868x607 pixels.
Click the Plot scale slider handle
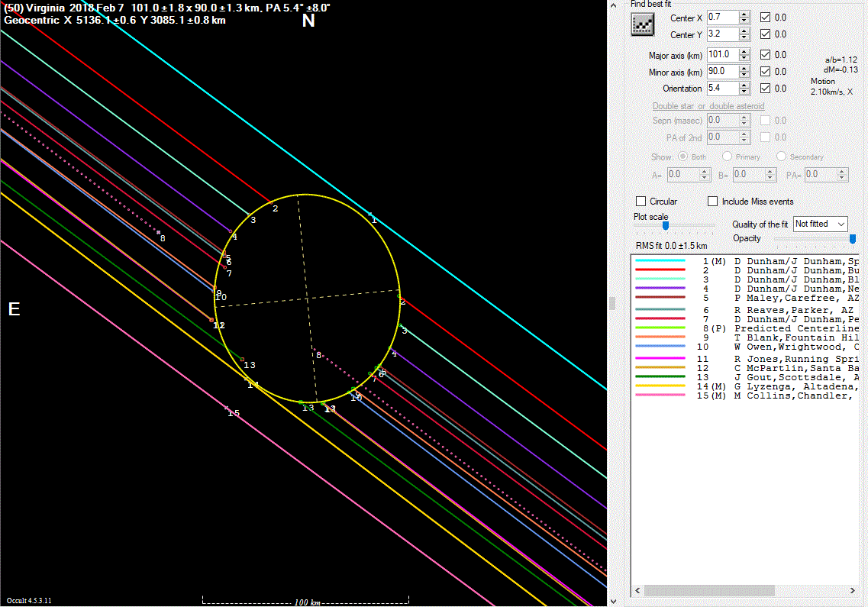pyautogui.click(x=666, y=225)
